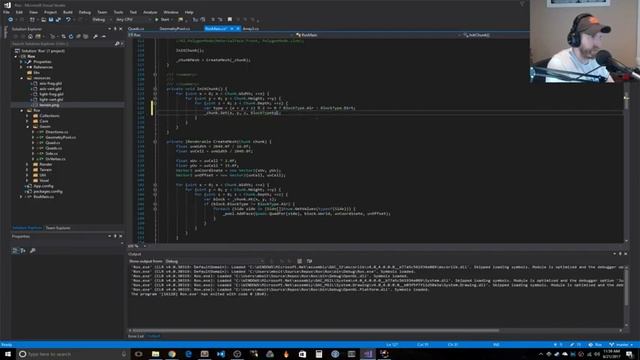Image resolution: width=640 pixels, height=360 pixels.
Task: Select packages.config in Solution Explorer
Action: 48,191
